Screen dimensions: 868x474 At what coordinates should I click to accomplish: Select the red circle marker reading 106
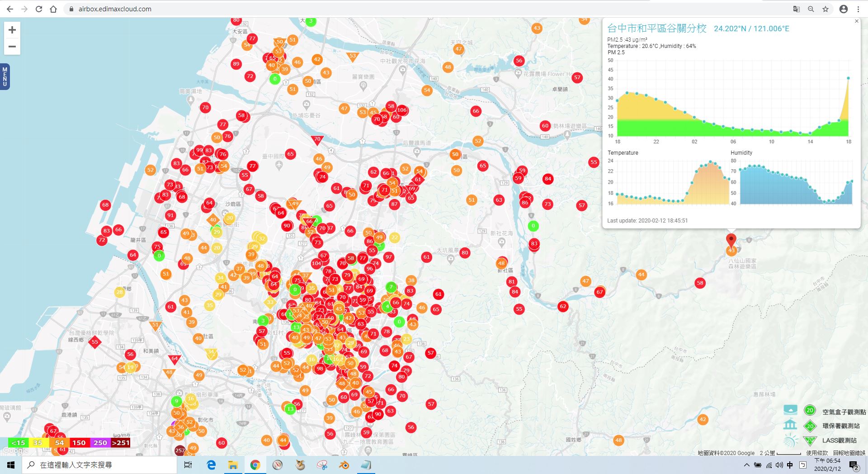[401, 110]
